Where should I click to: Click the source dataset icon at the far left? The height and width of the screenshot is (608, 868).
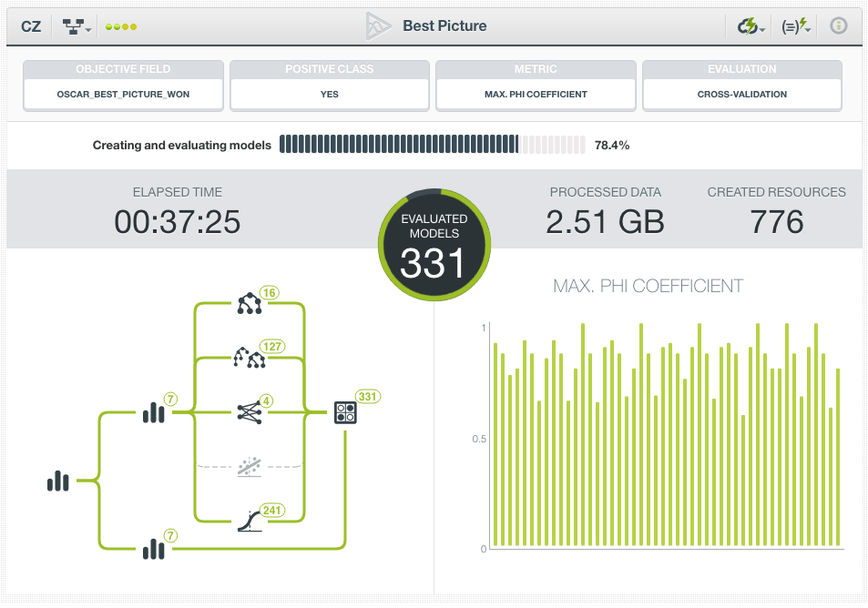click(x=58, y=481)
